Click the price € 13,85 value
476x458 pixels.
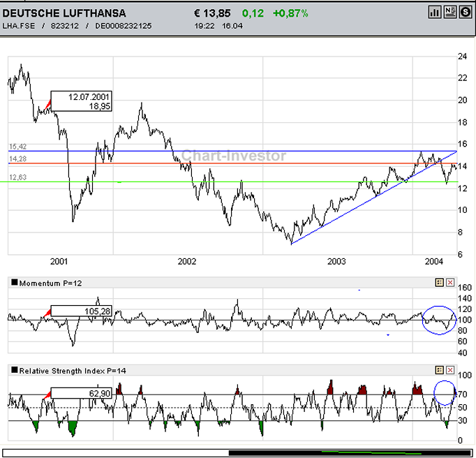tap(212, 13)
